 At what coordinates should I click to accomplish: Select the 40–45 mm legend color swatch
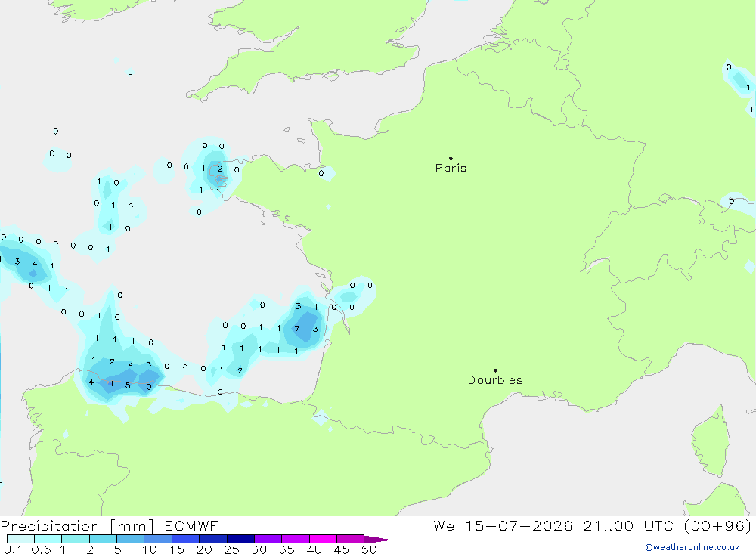323,539
